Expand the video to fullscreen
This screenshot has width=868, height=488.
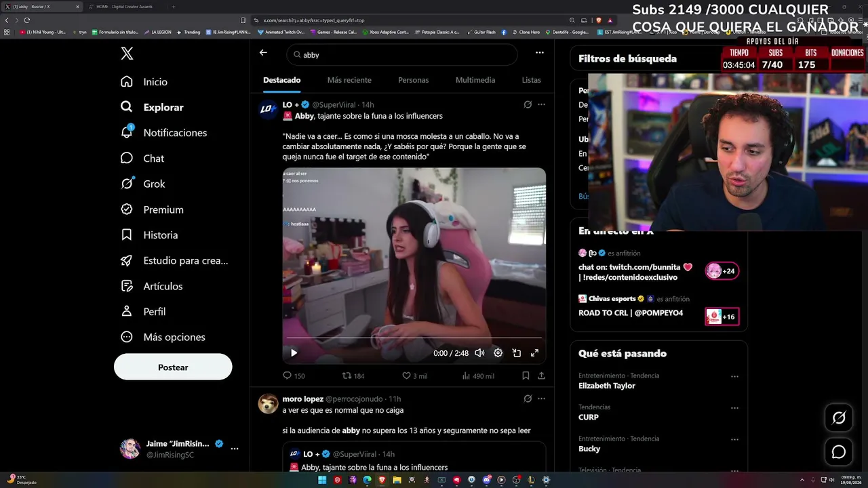click(x=534, y=352)
